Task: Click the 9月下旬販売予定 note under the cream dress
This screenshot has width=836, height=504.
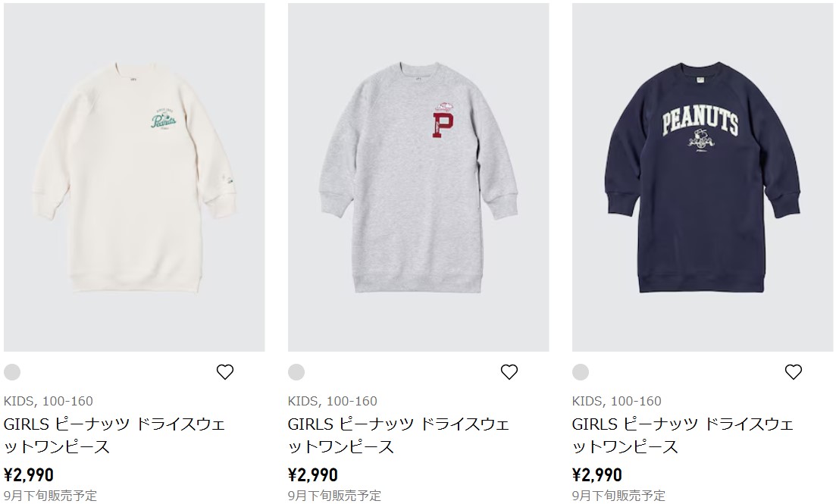Action: coord(51,496)
